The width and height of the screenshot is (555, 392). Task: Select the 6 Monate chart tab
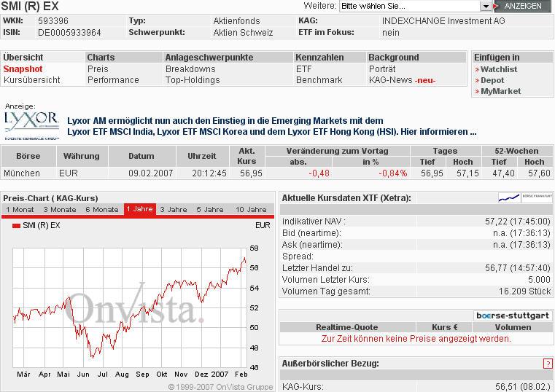(x=102, y=209)
